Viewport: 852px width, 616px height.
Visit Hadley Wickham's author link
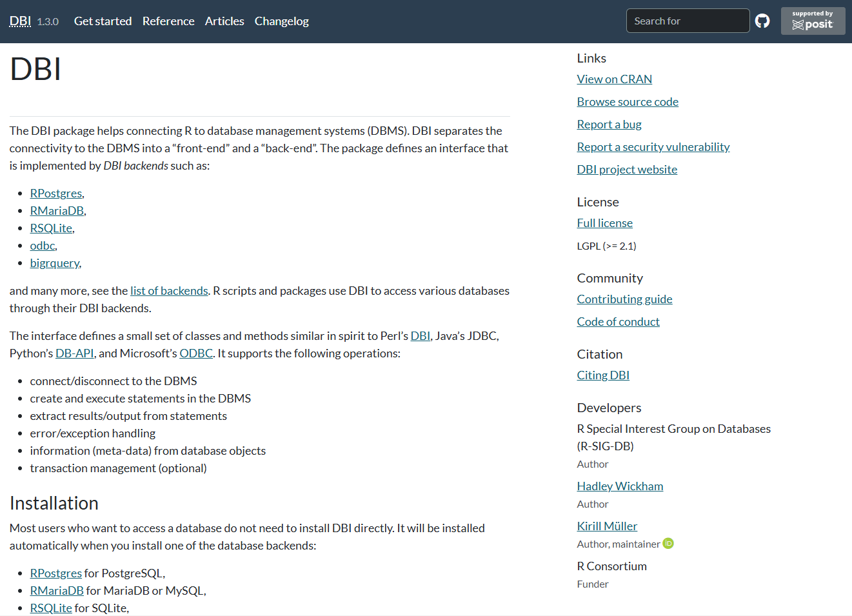pos(620,486)
